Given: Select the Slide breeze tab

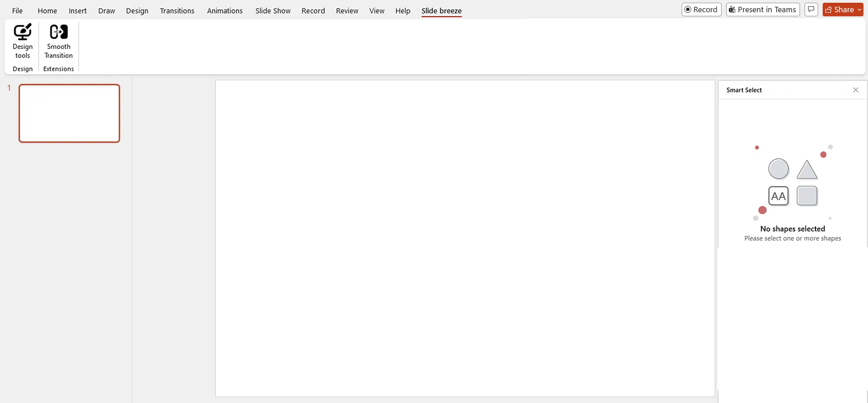Looking at the screenshot, I should [441, 11].
